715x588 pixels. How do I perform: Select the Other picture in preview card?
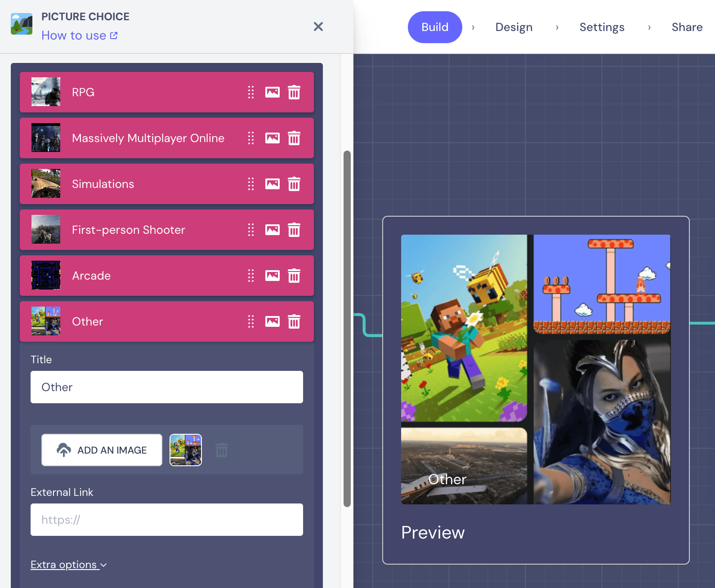pyautogui.click(x=536, y=369)
